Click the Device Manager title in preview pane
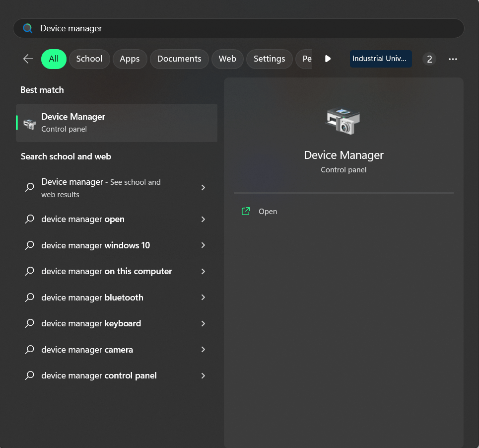Screen dimensions: 479x448 pos(343,155)
